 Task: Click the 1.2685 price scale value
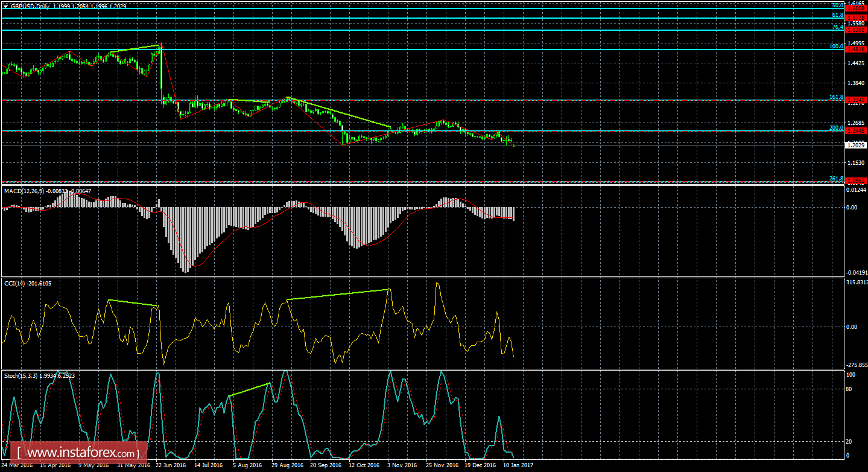(x=856, y=123)
